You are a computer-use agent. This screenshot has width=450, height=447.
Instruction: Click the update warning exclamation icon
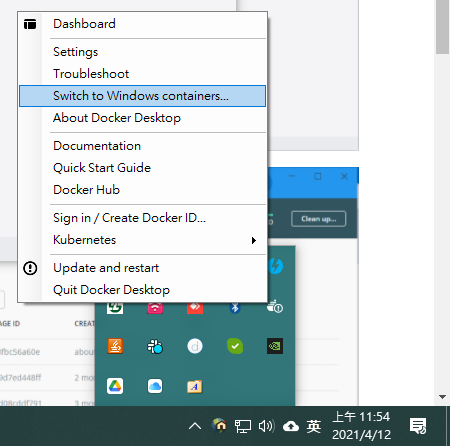30,268
